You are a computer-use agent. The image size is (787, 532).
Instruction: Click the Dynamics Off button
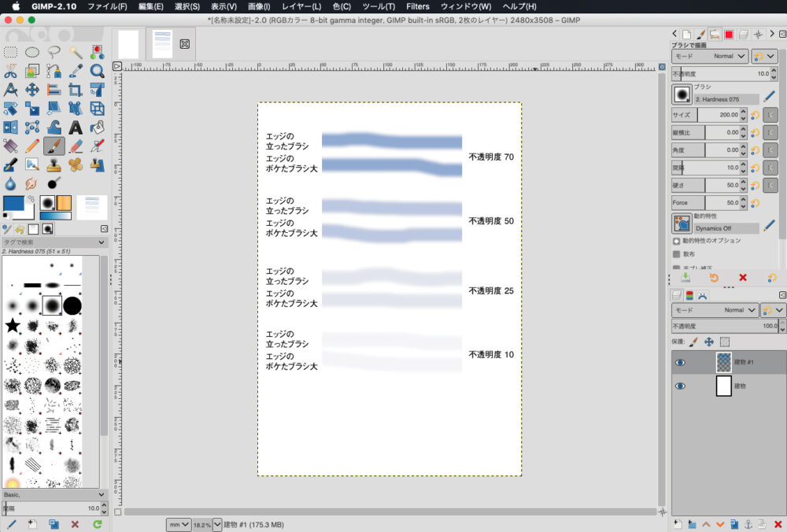coord(726,227)
